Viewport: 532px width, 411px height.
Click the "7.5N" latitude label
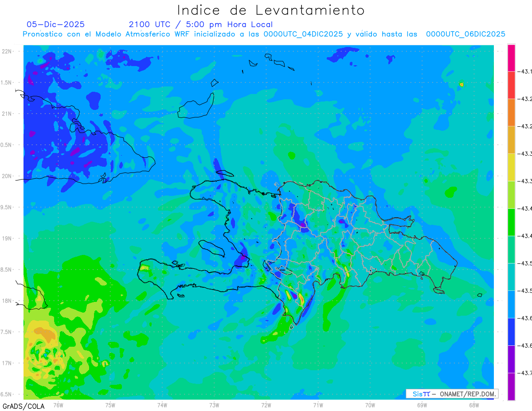click(6, 332)
